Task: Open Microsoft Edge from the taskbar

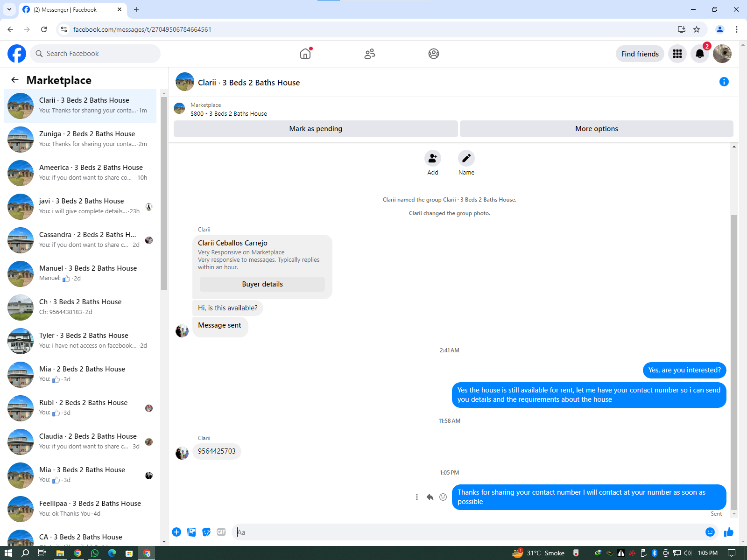Action: coord(112,553)
